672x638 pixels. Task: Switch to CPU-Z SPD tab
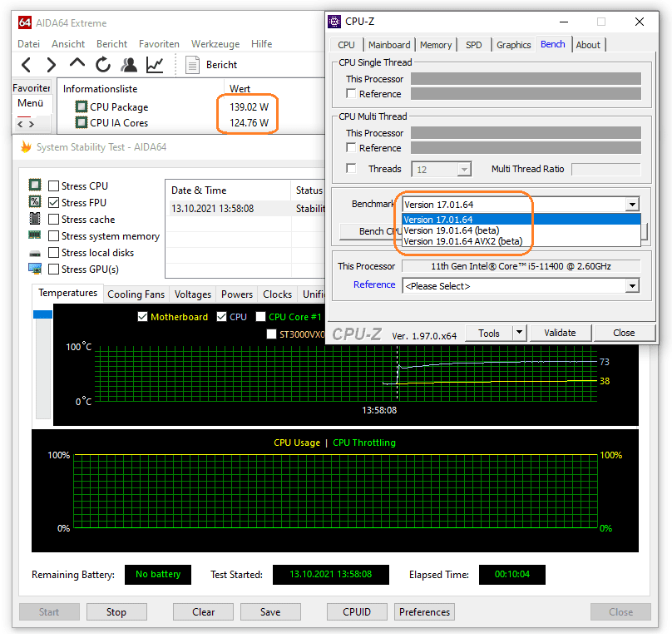[473, 45]
